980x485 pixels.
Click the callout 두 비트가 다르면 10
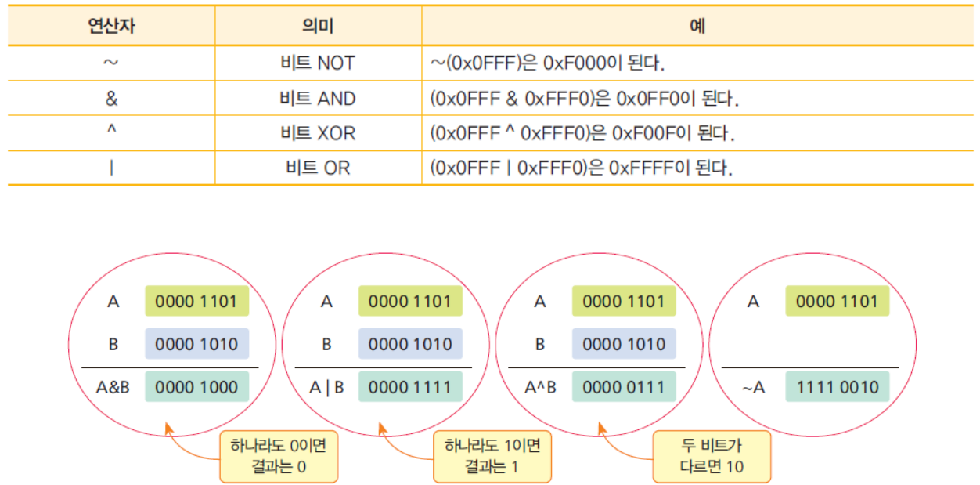point(712,457)
